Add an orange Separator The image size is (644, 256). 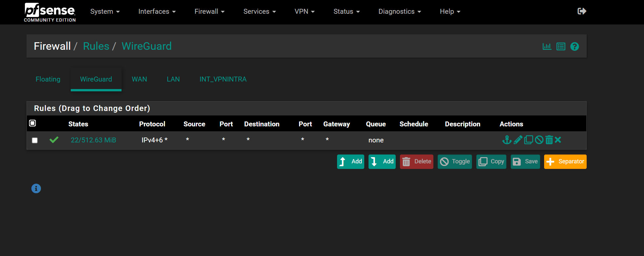[x=565, y=162]
